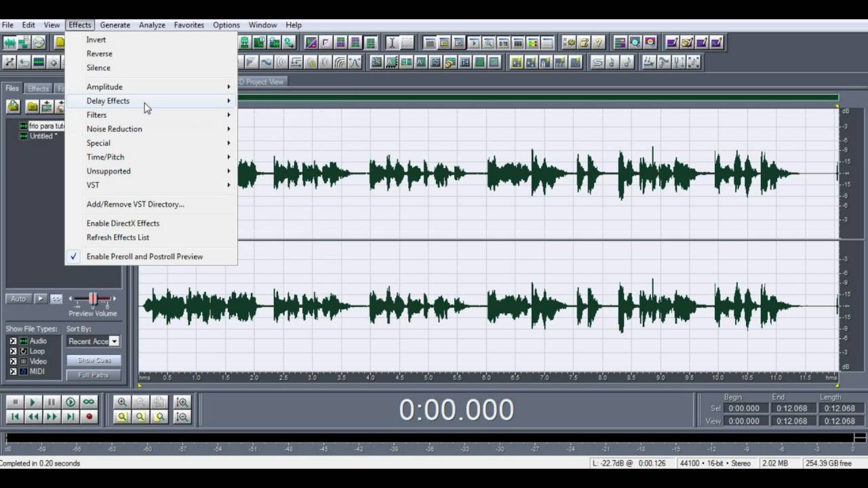
Task: Choose Reverse from Effects menu
Action: (x=151, y=54)
